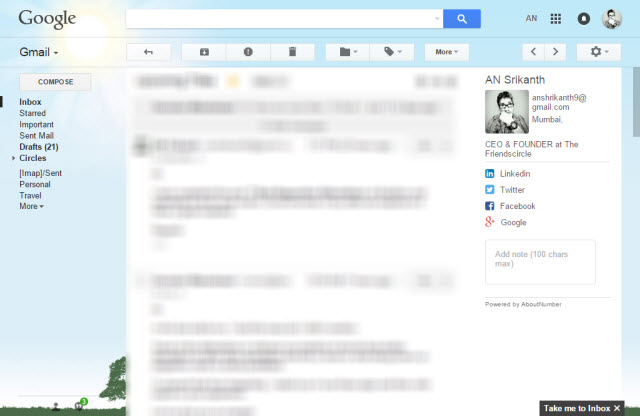
Task: Open the Facebook profile link
Action: (x=518, y=206)
